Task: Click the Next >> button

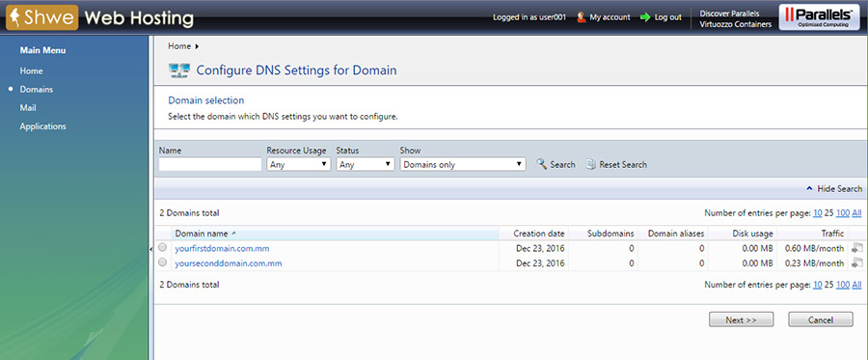Action: pos(742,319)
